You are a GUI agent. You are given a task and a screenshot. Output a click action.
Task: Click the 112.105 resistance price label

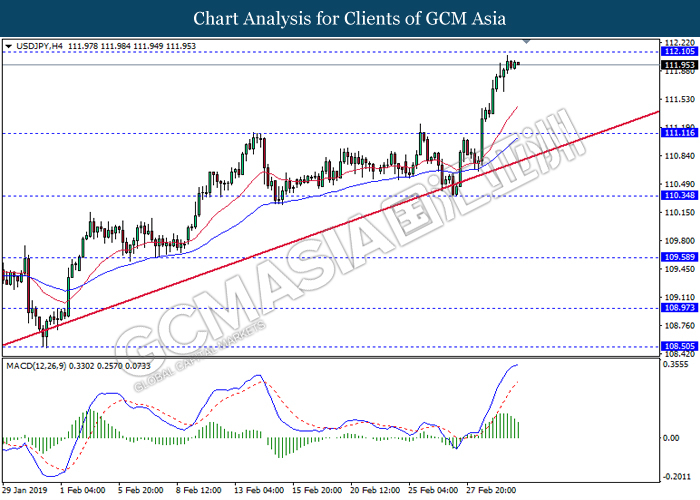point(679,52)
